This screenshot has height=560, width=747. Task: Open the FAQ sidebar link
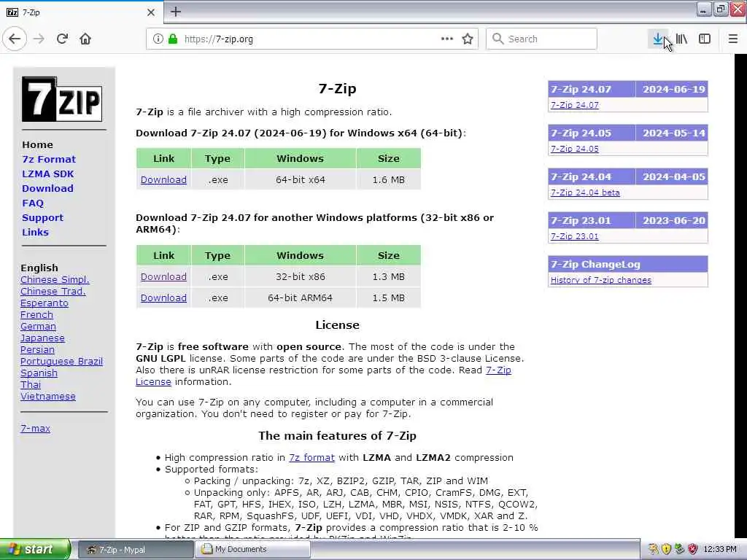tap(33, 203)
